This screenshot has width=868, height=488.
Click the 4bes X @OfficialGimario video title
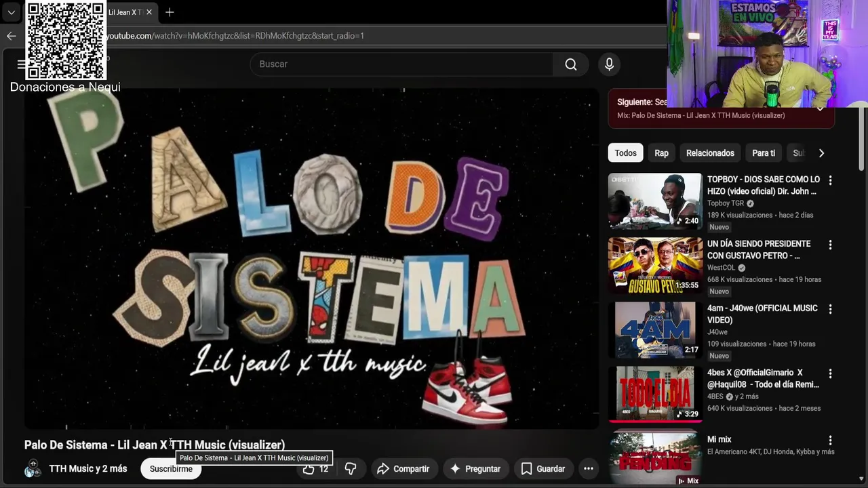pos(763,378)
